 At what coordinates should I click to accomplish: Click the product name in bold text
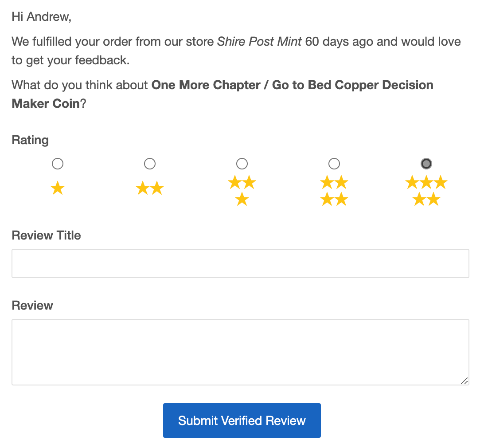click(293, 85)
